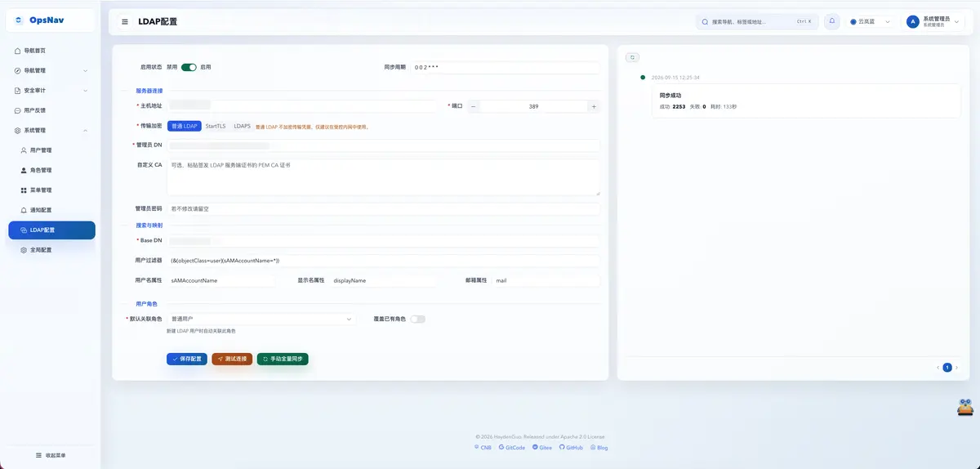Click the 用户反馈 chat bubble icon
The image size is (980, 469).
click(x=18, y=110)
